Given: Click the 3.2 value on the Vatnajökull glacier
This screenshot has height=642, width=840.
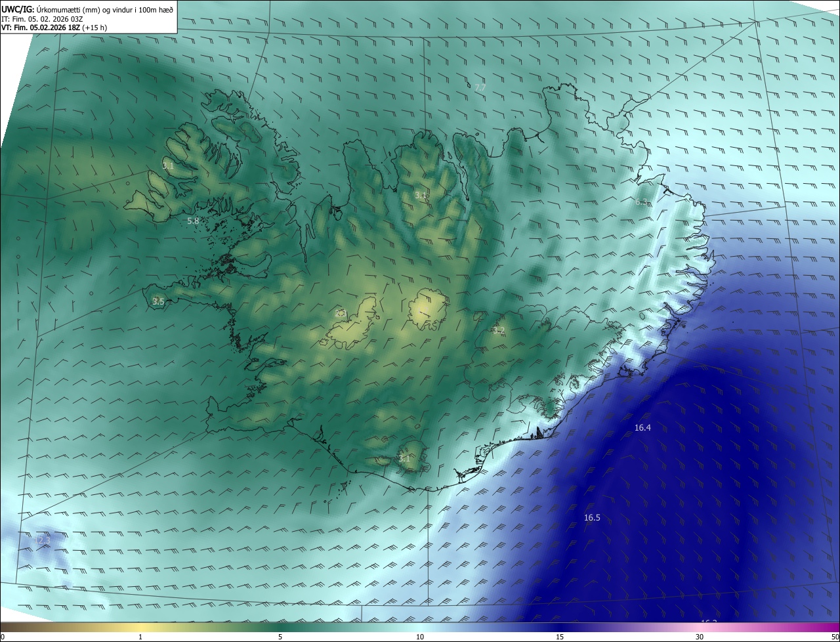Looking at the screenshot, I should point(499,331).
